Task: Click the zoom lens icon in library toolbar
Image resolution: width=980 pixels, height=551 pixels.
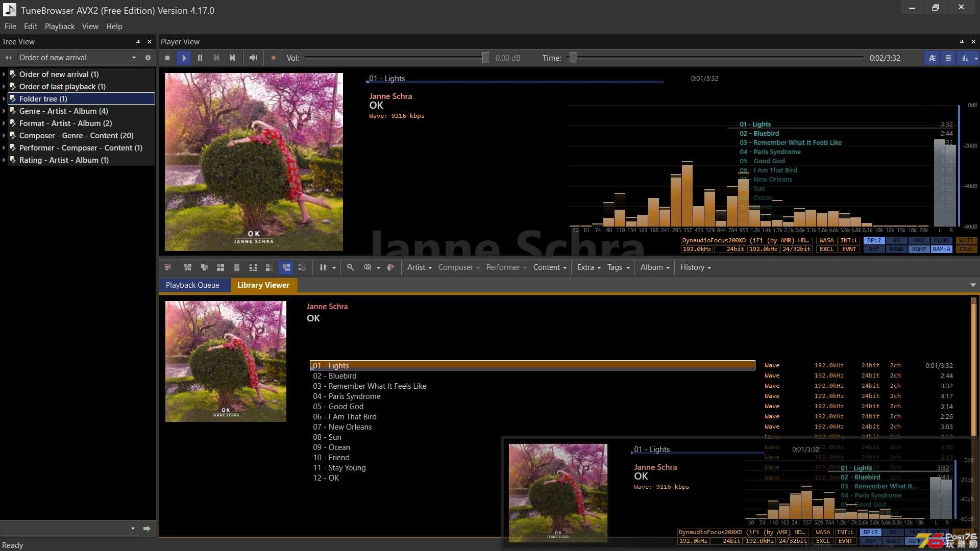Action: pos(367,267)
